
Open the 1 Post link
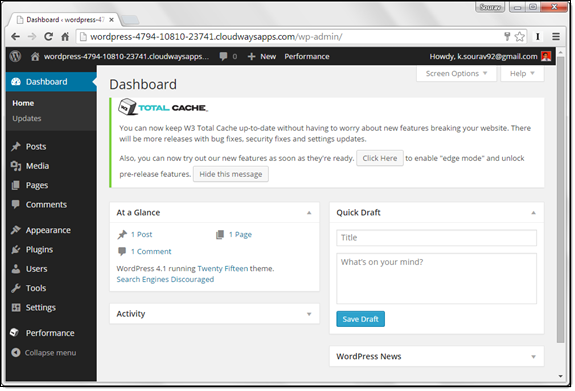(x=142, y=234)
